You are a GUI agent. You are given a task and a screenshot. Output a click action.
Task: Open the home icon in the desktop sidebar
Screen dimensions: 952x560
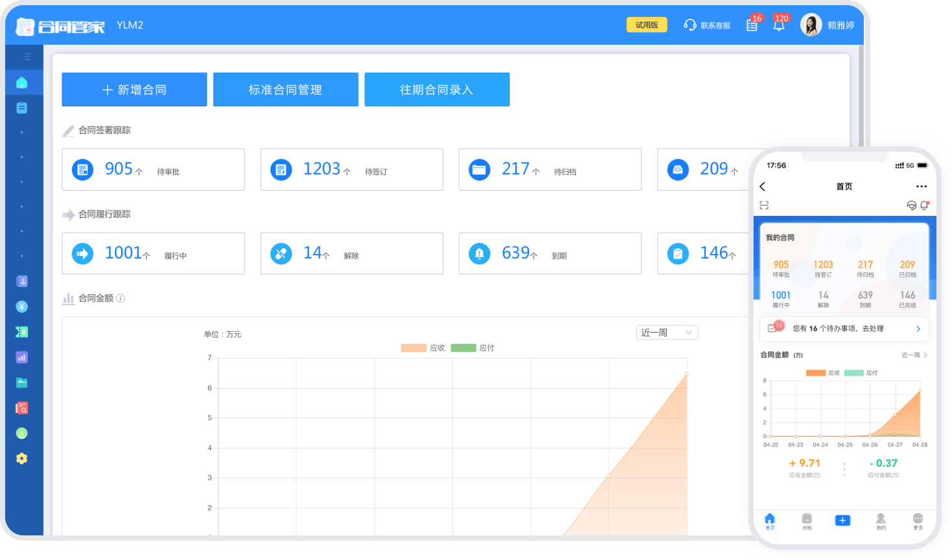[22, 82]
